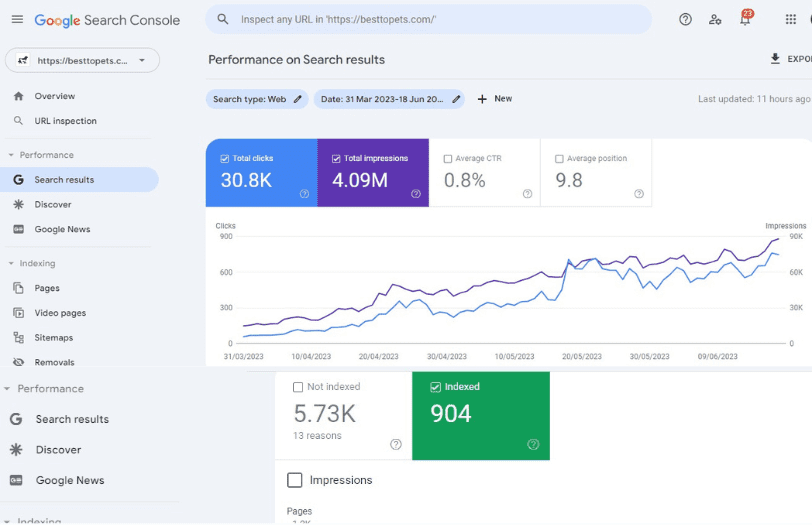Viewport: 812px width, 525px height.
Task: Toggle the Total impressions checkbox
Action: pos(336,159)
